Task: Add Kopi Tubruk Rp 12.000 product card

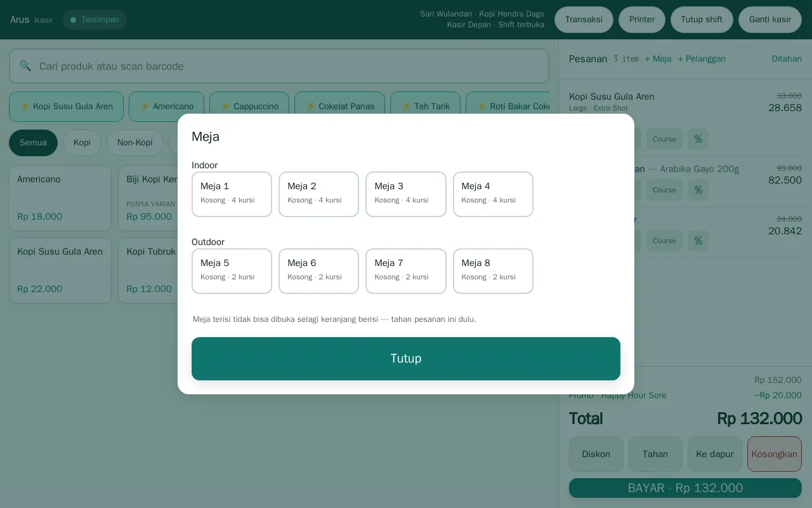Action: coord(148,271)
